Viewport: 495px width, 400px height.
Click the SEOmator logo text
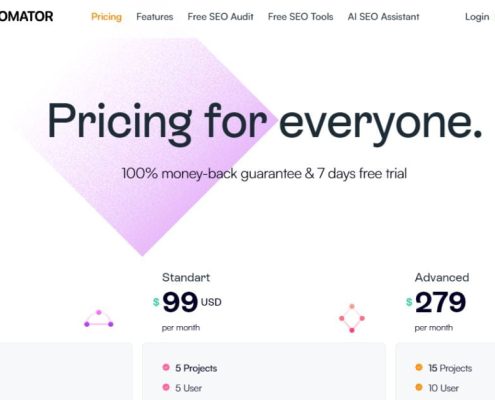click(x=26, y=16)
